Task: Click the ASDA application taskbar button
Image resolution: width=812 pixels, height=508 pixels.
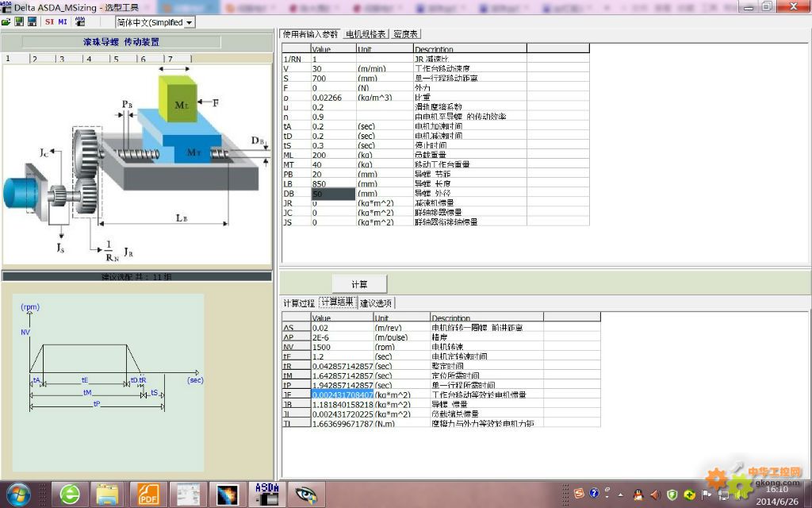Action: click(267, 494)
